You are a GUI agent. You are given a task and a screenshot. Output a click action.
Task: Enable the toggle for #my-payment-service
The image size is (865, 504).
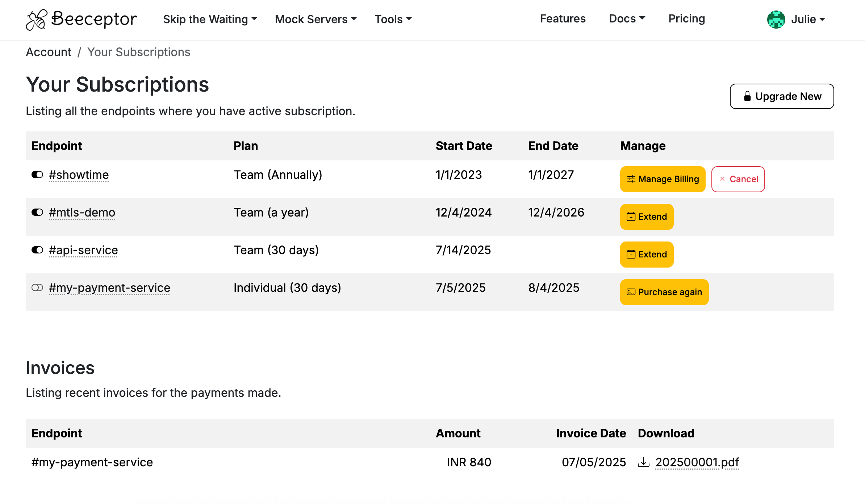coord(37,288)
